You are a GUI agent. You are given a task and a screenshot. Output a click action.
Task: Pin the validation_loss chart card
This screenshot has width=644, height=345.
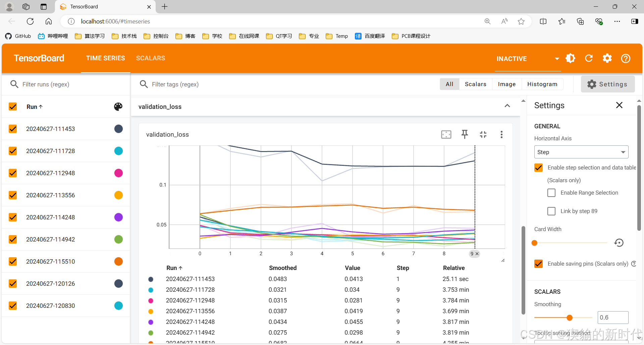click(x=465, y=134)
